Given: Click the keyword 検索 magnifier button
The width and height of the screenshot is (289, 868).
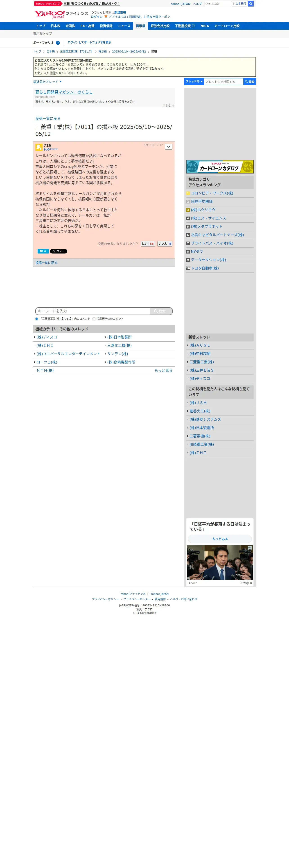Looking at the screenshot, I should (161, 311).
